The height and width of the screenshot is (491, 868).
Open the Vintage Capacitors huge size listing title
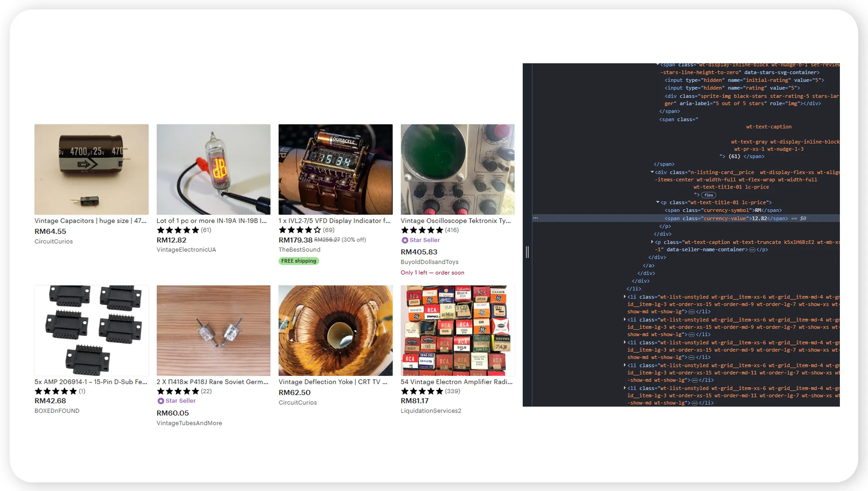(91, 221)
